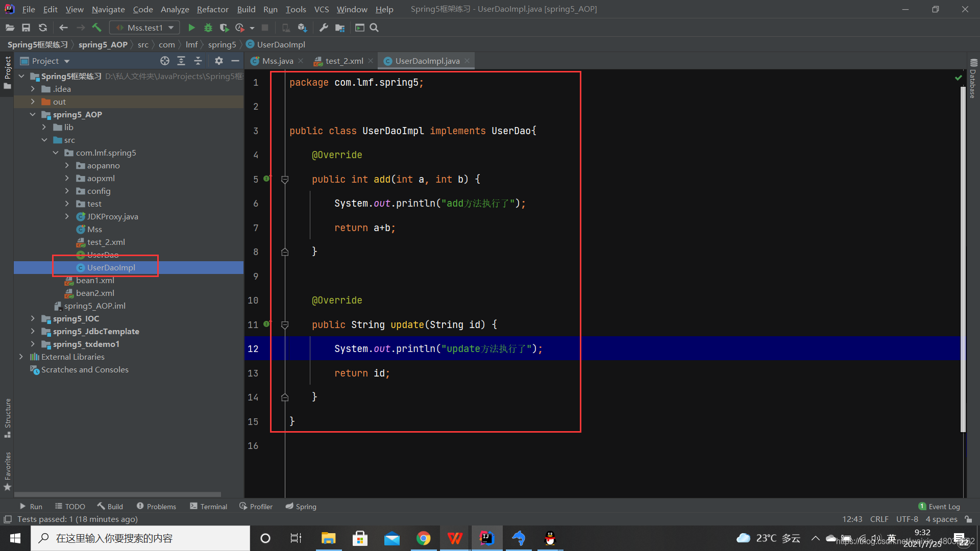This screenshot has height=551, width=980.
Task: Run Mss.test1 with the green play button
Action: coord(191,28)
